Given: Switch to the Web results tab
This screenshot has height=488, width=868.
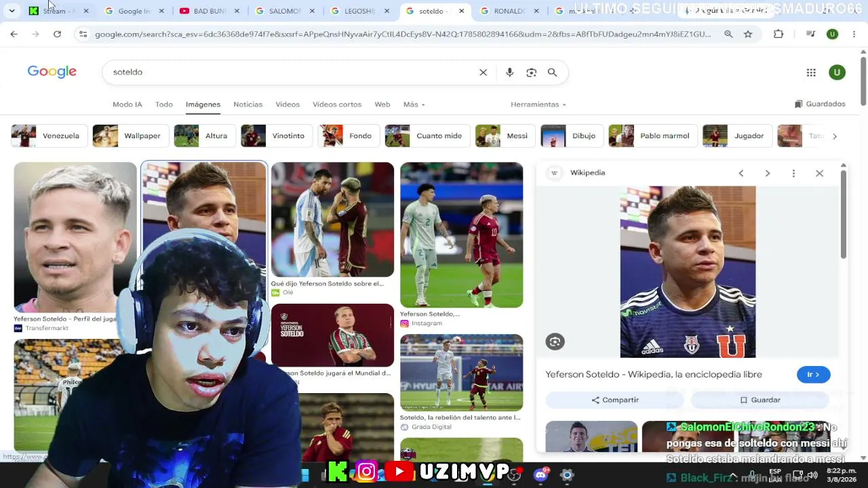Looking at the screenshot, I should click(382, 104).
